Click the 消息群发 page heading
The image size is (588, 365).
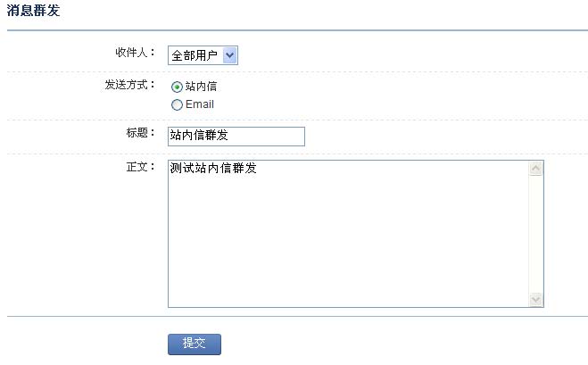tap(33, 10)
